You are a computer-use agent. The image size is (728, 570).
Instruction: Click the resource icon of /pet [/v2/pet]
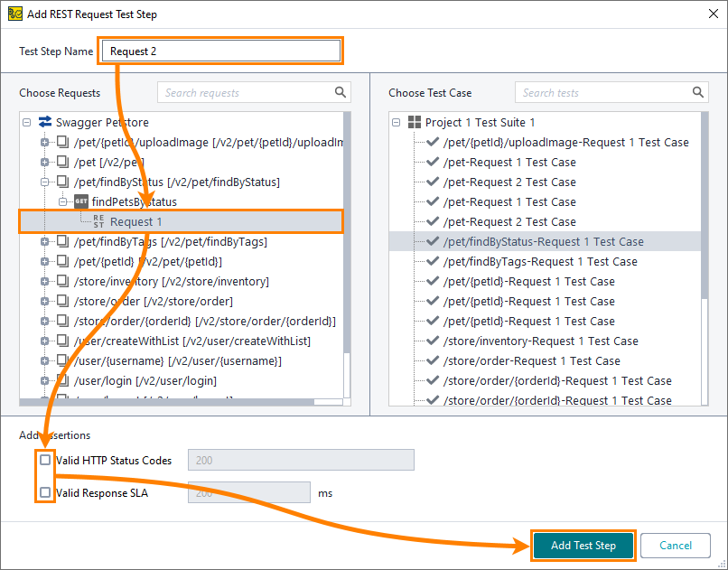click(62, 162)
